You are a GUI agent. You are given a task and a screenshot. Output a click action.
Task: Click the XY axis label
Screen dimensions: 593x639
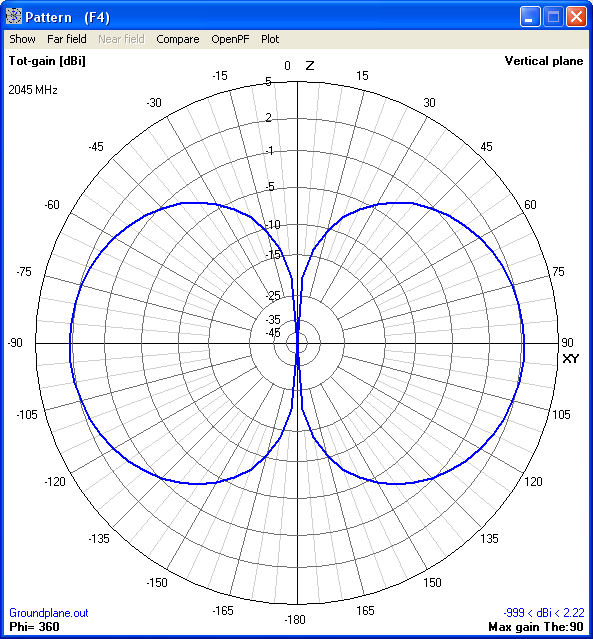(x=570, y=359)
